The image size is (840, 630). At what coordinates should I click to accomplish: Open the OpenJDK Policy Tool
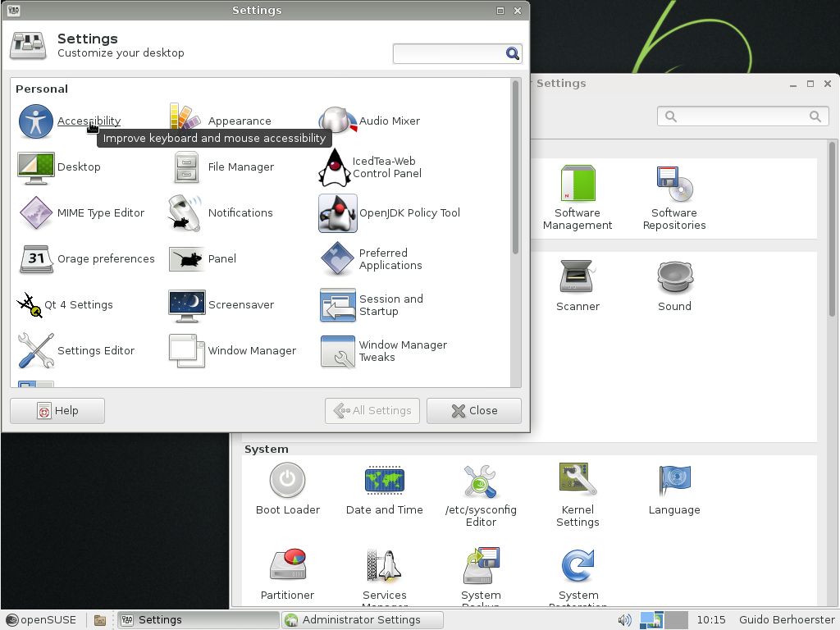pyautogui.click(x=390, y=212)
